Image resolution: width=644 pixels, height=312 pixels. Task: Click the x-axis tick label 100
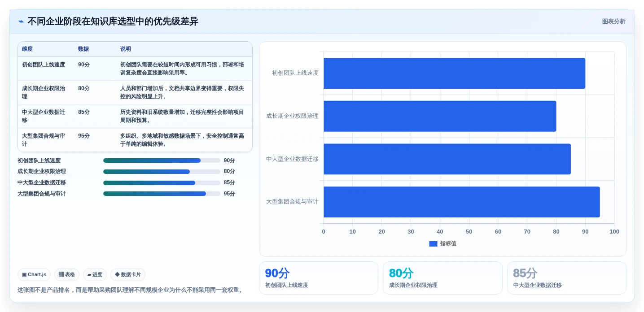point(614,232)
